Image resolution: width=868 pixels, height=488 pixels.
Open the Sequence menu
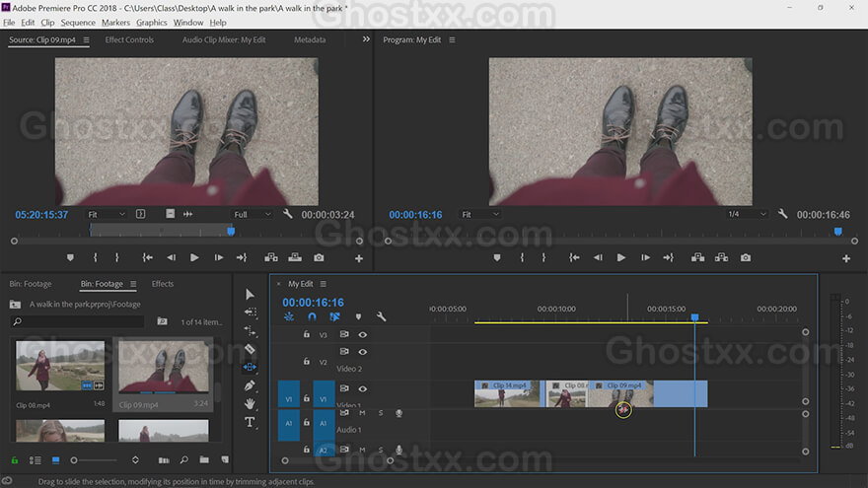pos(78,23)
